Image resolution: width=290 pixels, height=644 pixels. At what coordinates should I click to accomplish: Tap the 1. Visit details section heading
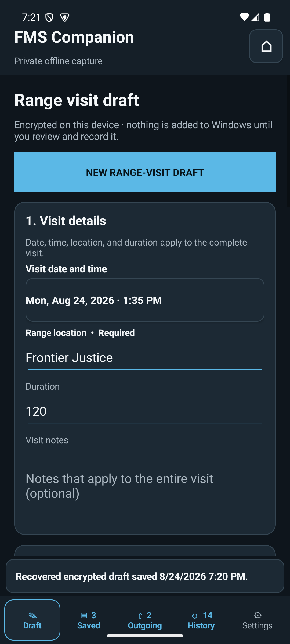pyautogui.click(x=66, y=221)
